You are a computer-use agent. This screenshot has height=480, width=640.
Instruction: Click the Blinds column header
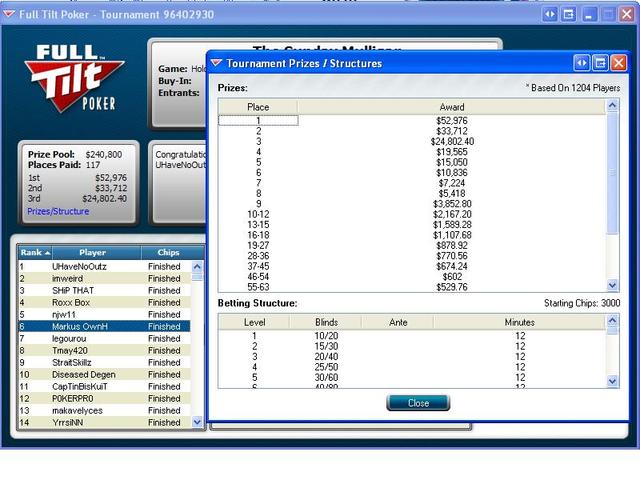(326, 322)
